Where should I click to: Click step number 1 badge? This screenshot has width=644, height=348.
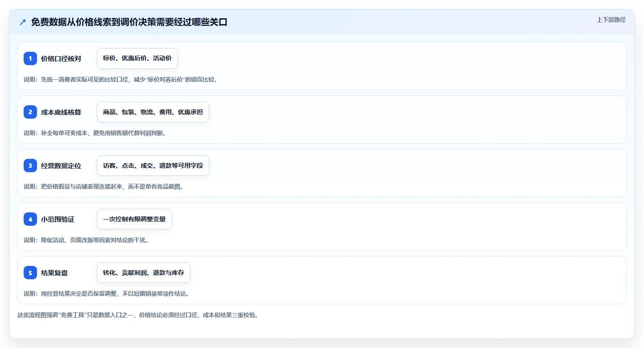point(30,58)
